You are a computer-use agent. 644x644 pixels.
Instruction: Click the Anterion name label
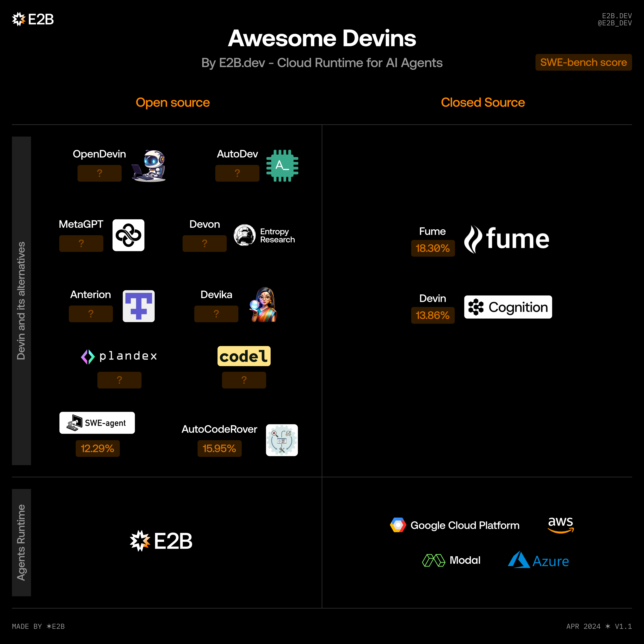click(x=90, y=295)
